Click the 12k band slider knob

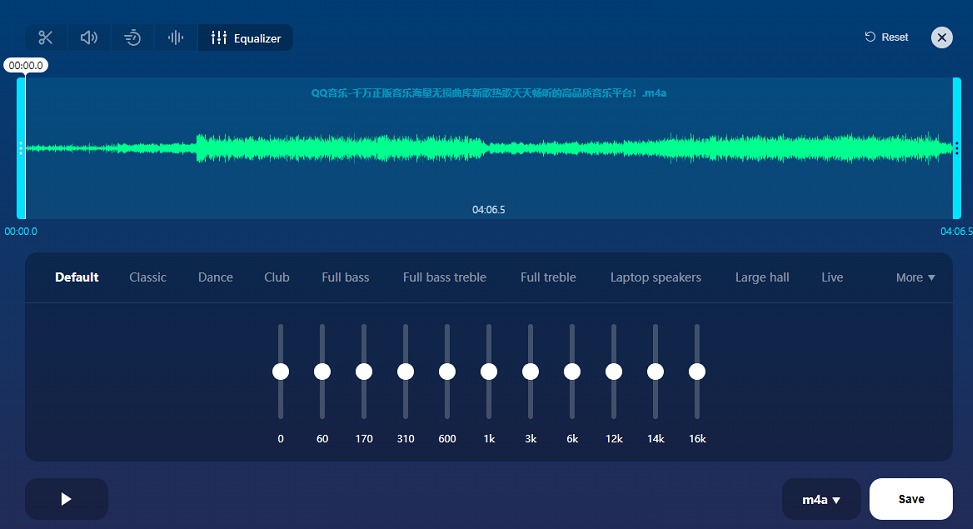[x=614, y=371]
